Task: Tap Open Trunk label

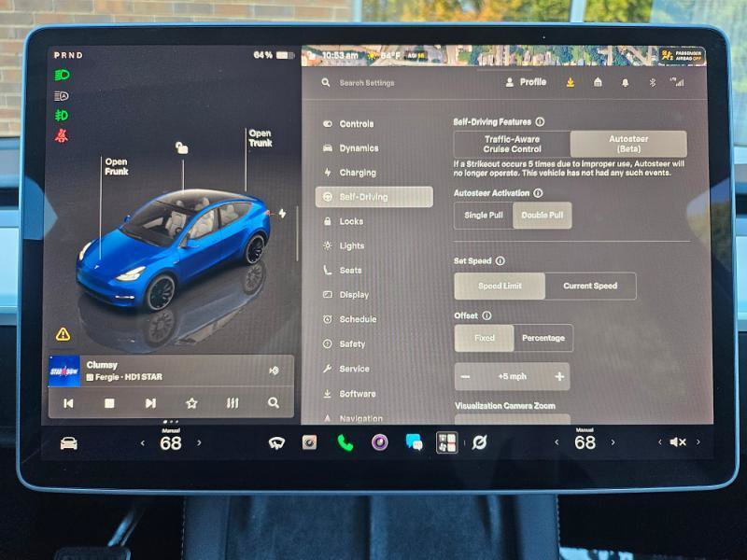Action: pyautogui.click(x=261, y=138)
